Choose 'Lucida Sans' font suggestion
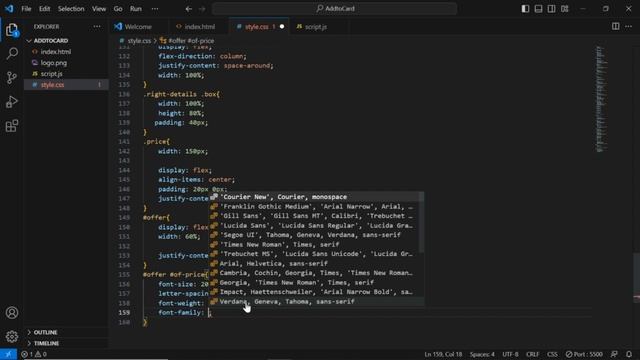The height and width of the screenshot is (360, 640). point(317,225)
